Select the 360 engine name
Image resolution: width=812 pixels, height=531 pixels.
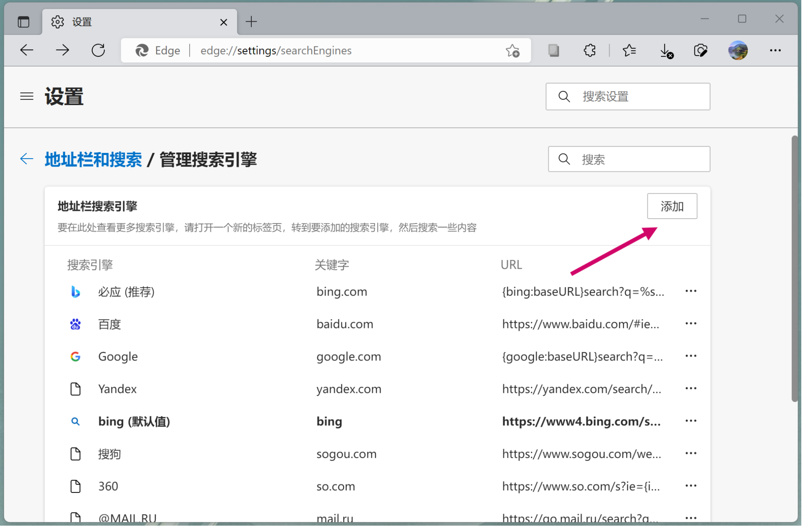[108, 486]
